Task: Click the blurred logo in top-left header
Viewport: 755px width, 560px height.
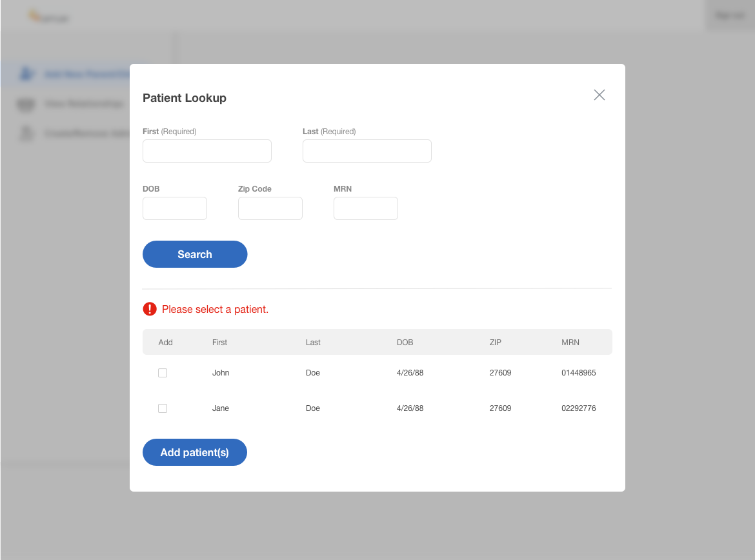Action: [48, 17]
